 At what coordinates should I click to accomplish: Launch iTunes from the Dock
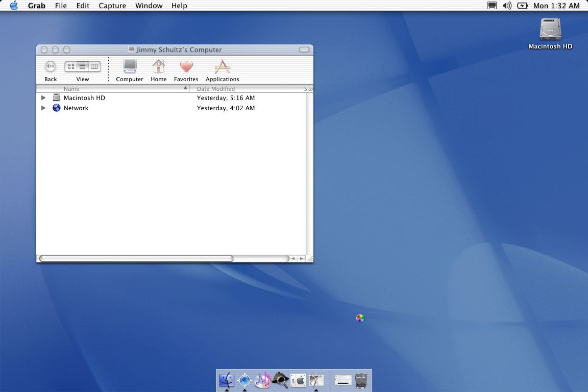coord(263,380)
